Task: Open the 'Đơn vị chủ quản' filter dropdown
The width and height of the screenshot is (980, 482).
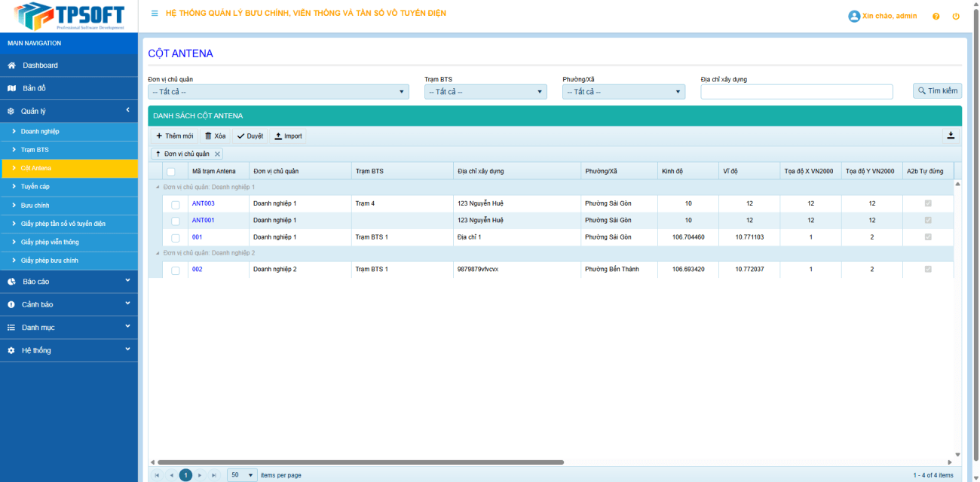Action: [278, 92]
